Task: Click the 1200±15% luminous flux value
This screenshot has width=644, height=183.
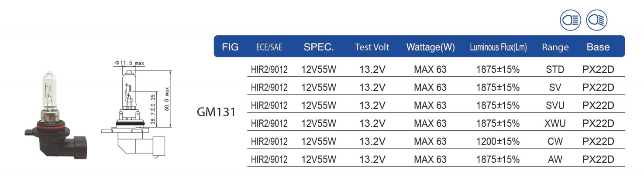Action: coord(498,142)
